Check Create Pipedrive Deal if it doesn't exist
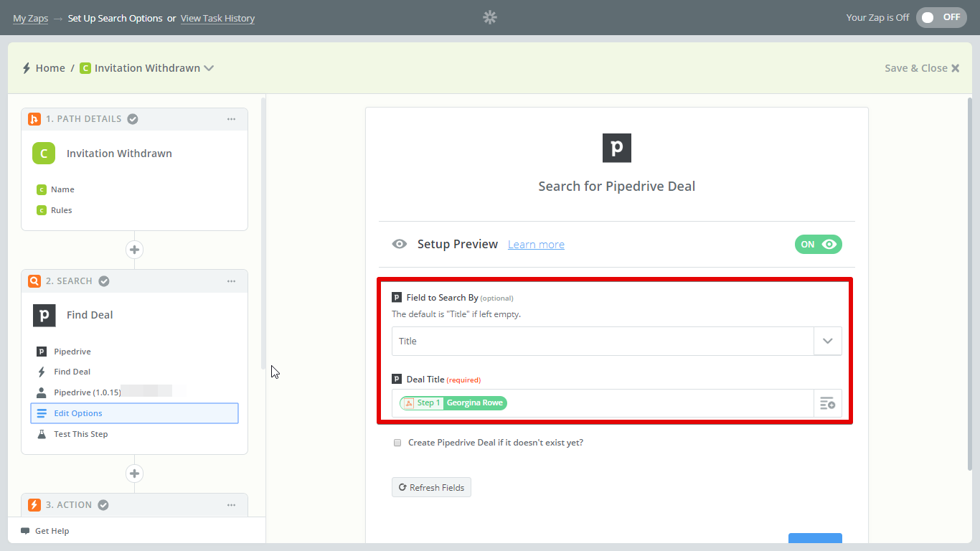This screenshot has width=980, height=551. coord(397,443)
